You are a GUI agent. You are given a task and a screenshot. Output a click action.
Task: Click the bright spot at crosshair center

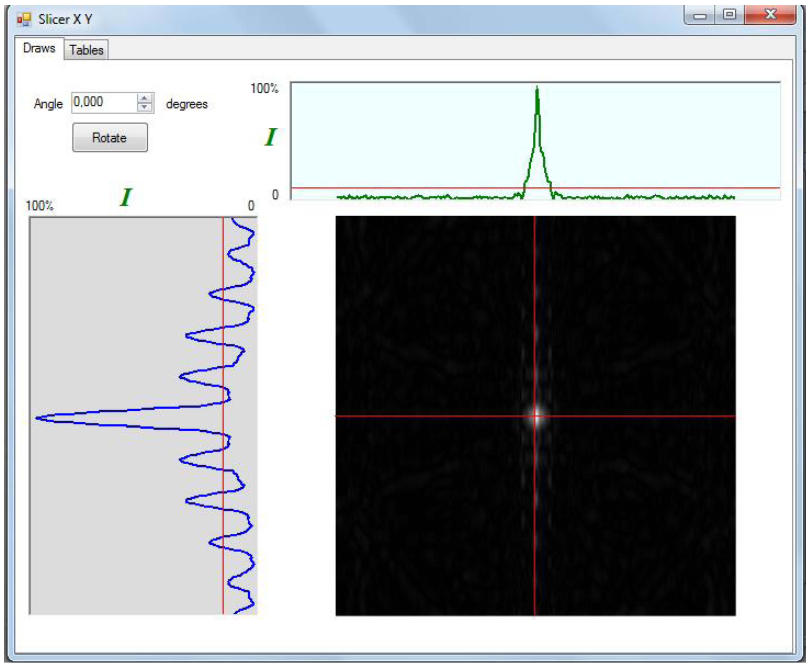[x=535, y=416]
